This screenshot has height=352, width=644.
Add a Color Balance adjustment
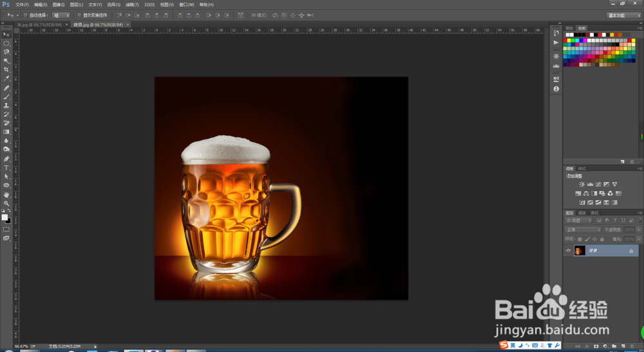tap(586, 193)
